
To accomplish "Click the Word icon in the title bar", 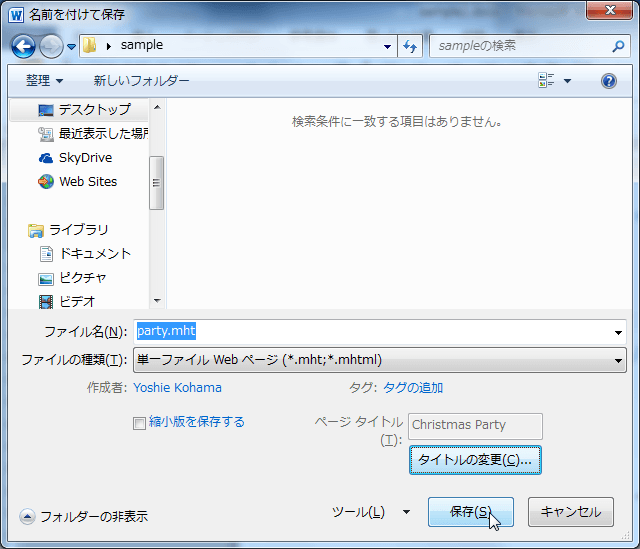I will [17, 15].
